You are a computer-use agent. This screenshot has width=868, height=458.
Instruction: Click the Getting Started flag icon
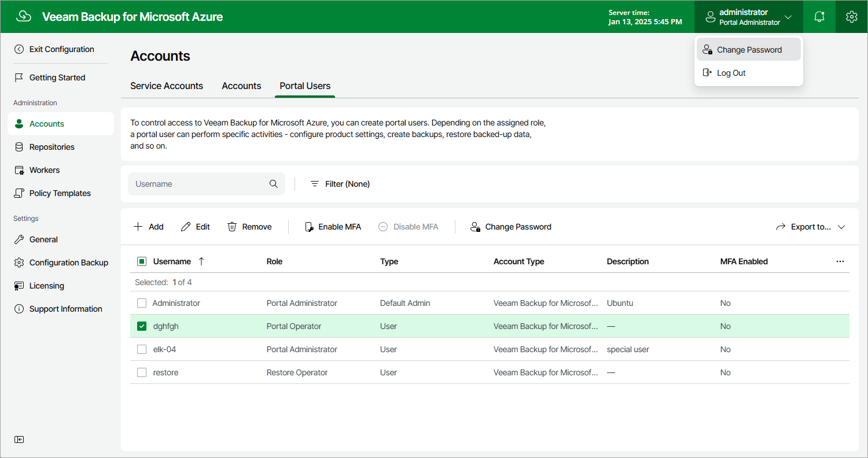(x=19, y=77)
